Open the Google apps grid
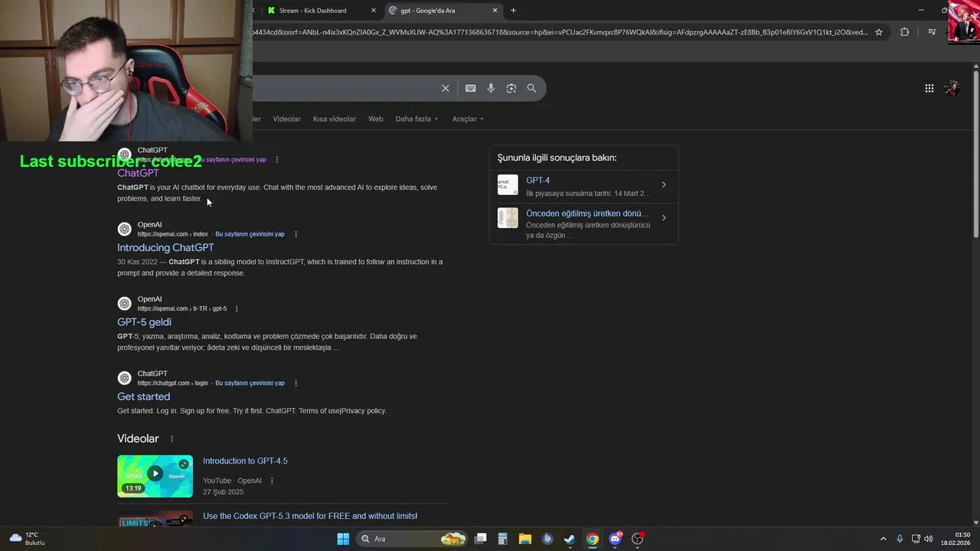Image resolution: width=980 pixels, height=551 pixels. click(929, 88)
